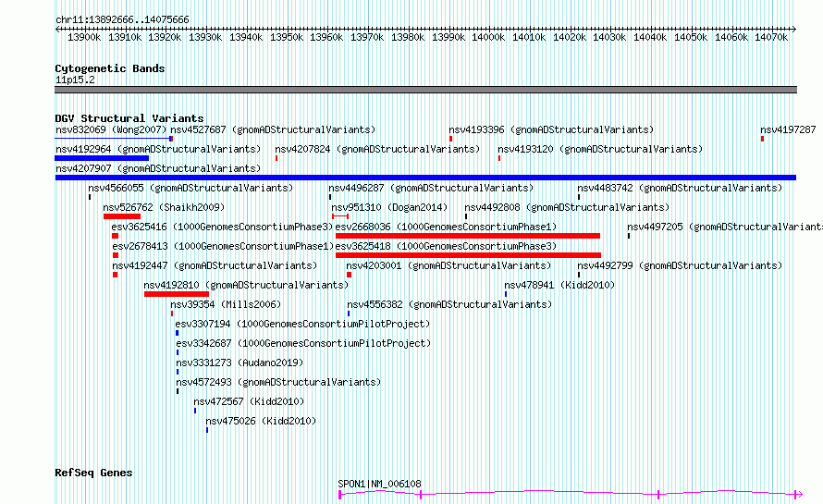The height and width of the screenshot is (504, 823).
Task: Click the nsv4496287 variant label
Action: (431, 188)
